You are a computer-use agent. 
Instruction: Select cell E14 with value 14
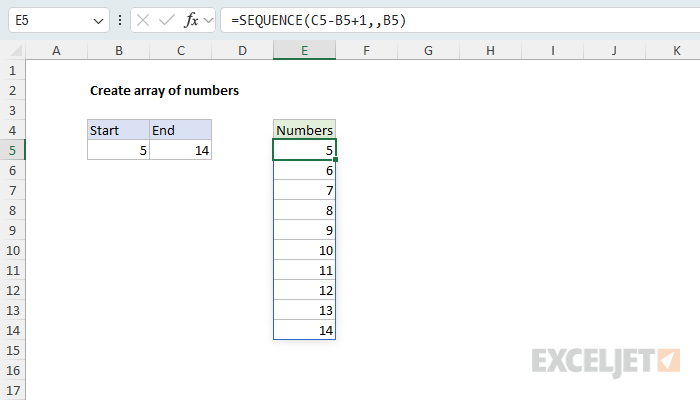(x=304, y=330)
